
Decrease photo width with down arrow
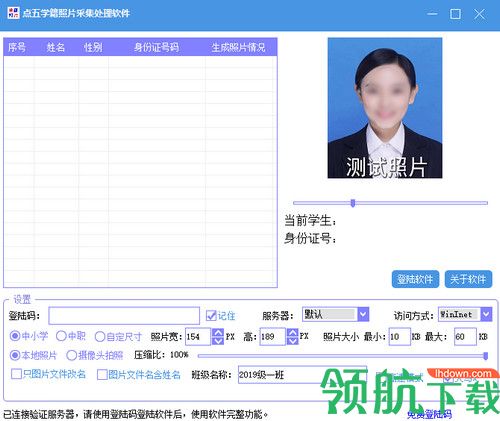218,341
